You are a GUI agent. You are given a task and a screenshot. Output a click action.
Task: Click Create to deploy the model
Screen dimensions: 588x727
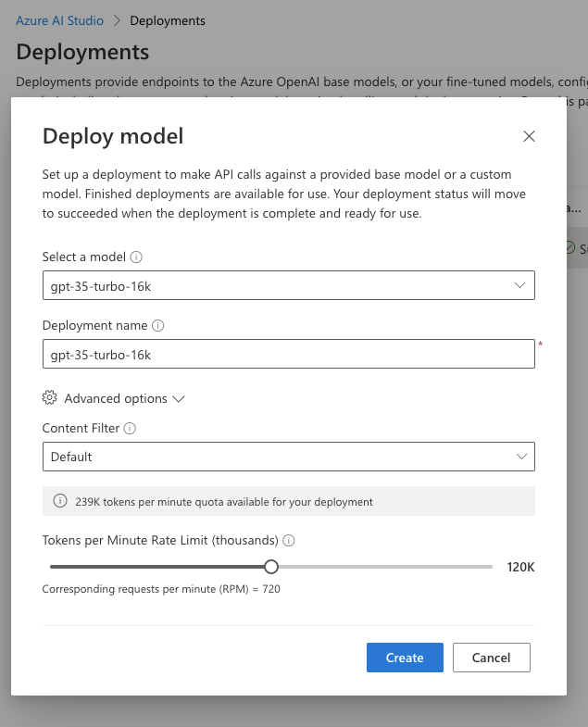click(x=405, y=658)
